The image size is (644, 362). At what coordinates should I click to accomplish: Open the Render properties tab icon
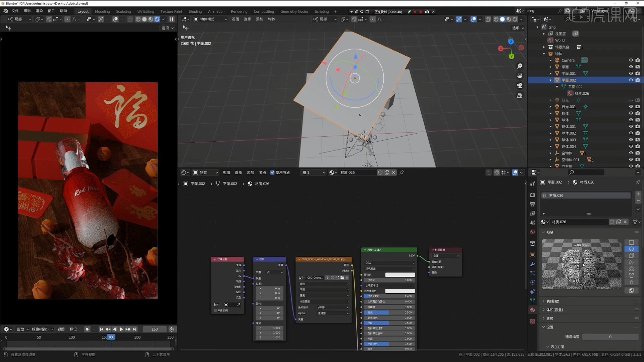point(532,195)
